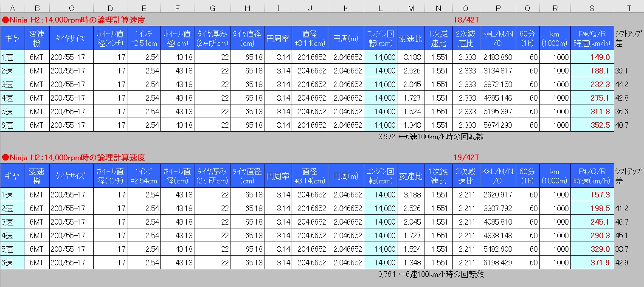Click the cell showing 3307.792

click(498, 208)
